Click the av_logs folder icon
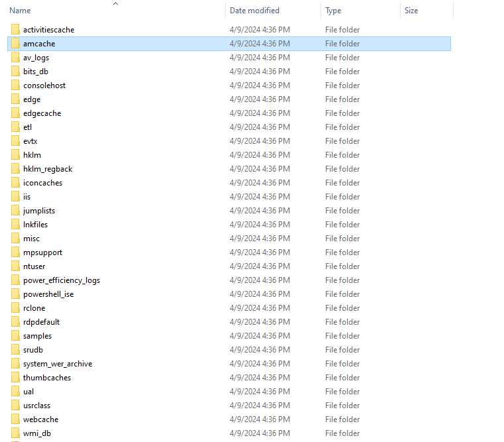 tap(15, 57)
